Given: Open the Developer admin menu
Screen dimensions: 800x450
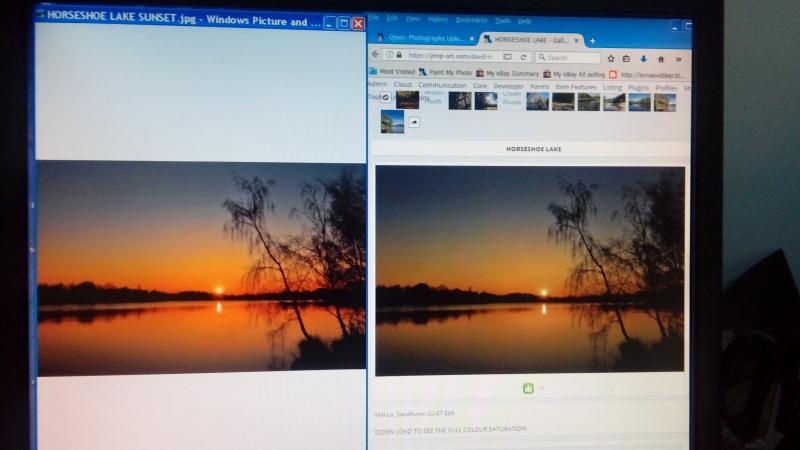Looking at the screenshot, I should 509,86.
